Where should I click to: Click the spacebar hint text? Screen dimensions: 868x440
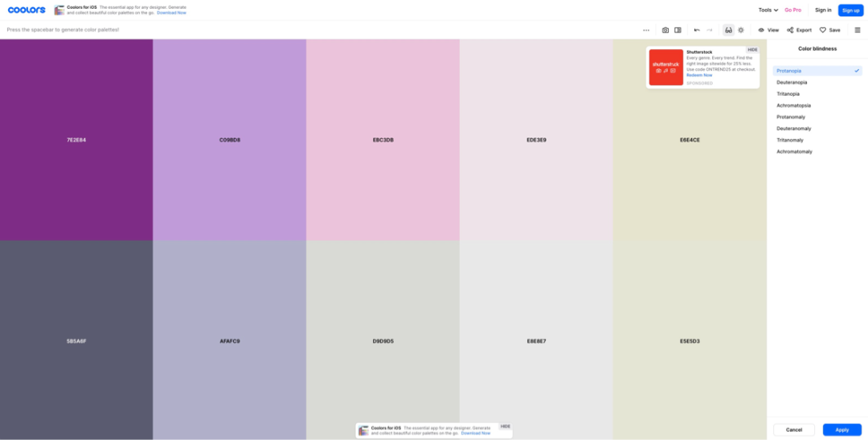tap(63, 30)
